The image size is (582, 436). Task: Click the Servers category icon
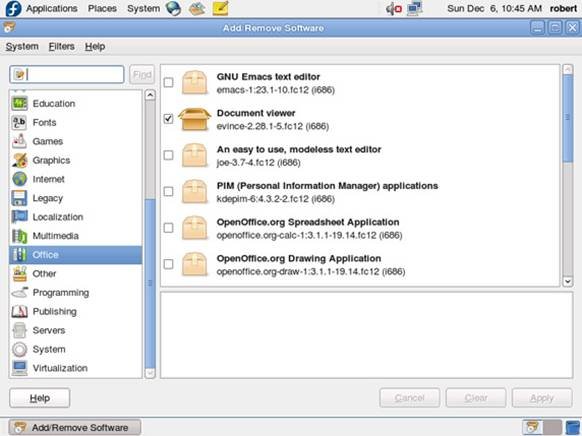(x=19, y=331)
